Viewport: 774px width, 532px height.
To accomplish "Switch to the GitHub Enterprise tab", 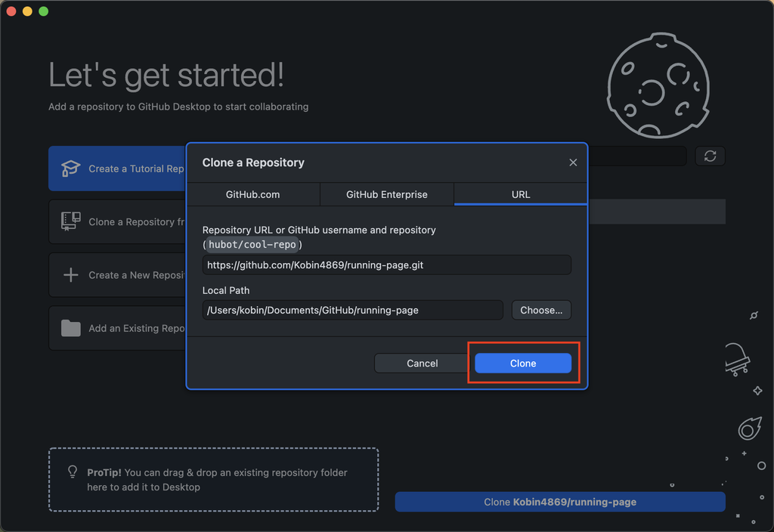I will point(386,194).
